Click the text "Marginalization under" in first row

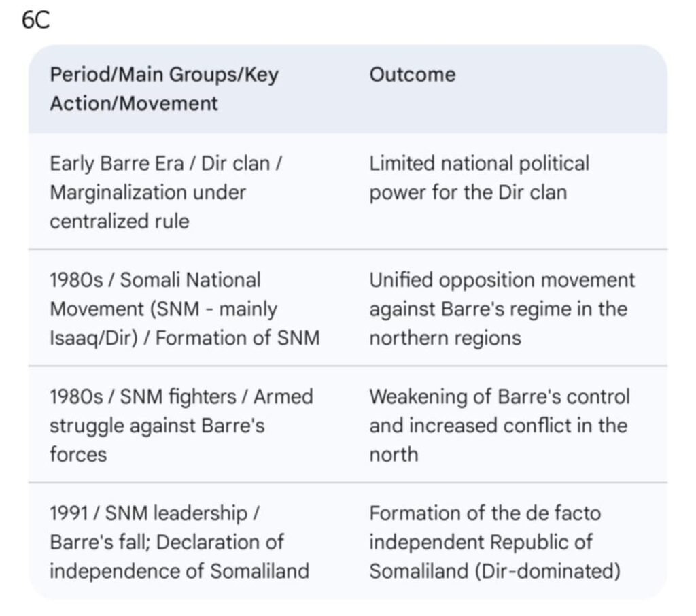[x=147, y=192]
